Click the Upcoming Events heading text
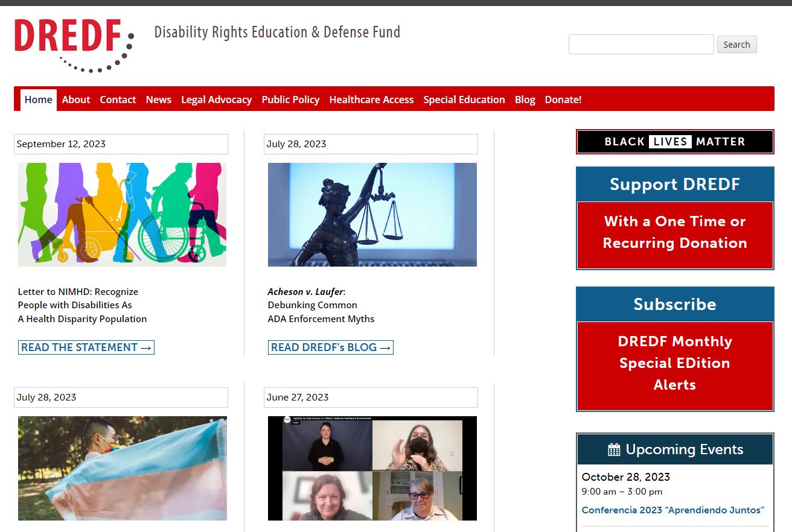Viewport: 792px width, 532px height. [x=685, y=449]
